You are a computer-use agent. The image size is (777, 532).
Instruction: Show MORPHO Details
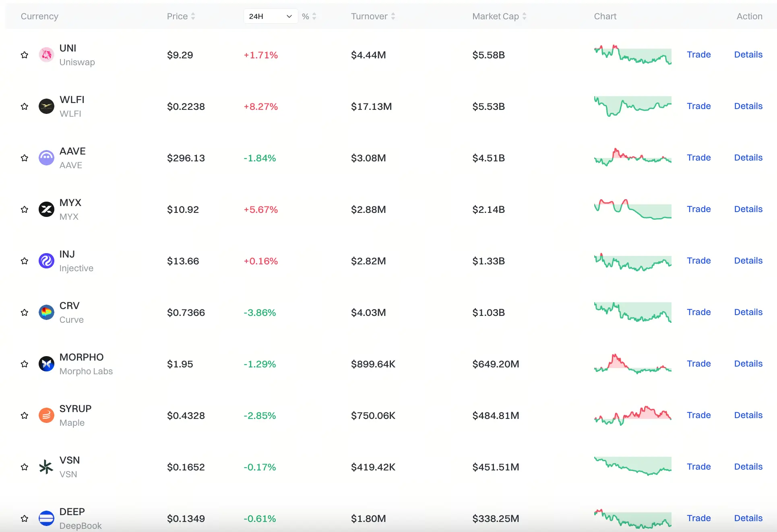click(x=748, y=364)
